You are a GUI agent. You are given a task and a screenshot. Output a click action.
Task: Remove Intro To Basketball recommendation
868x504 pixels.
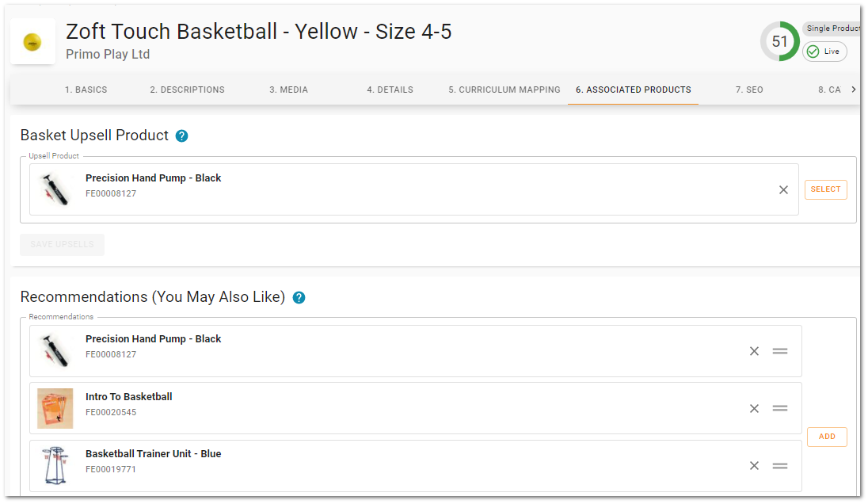pyautogui.click(x=754, y=409)
